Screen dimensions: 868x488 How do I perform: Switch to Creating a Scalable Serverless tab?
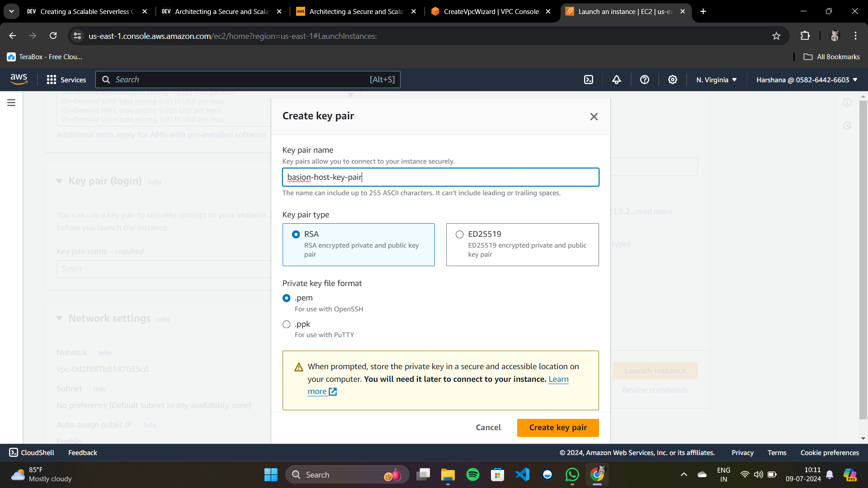(87, 12)
